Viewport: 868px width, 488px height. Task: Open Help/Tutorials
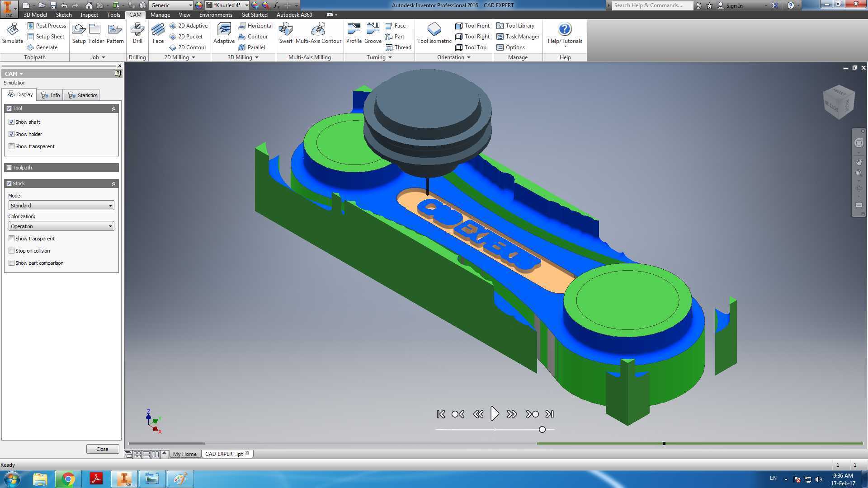565,34
